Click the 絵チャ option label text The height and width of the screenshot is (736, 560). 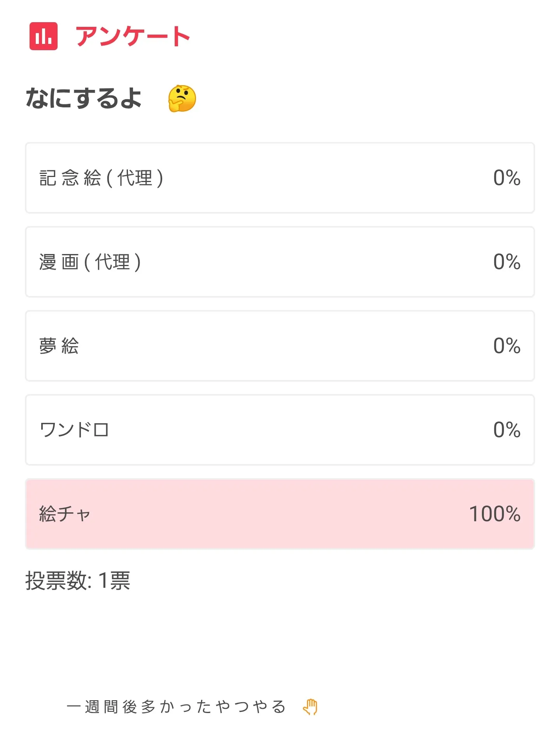(x=65, y=514)
